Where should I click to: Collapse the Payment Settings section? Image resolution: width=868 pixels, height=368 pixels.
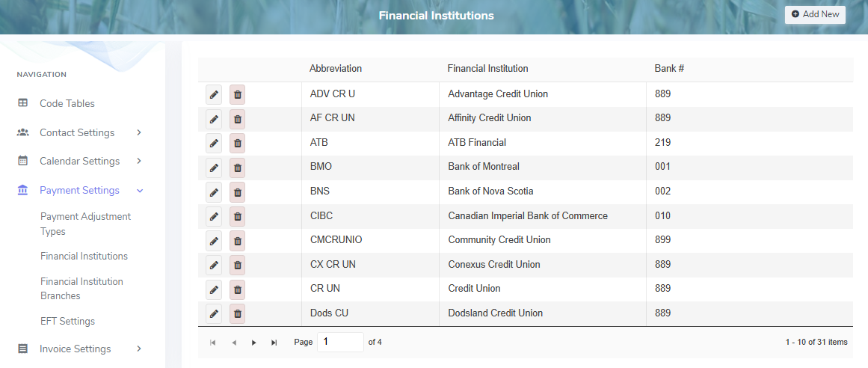pyautogui.click(x=80, y=190)
